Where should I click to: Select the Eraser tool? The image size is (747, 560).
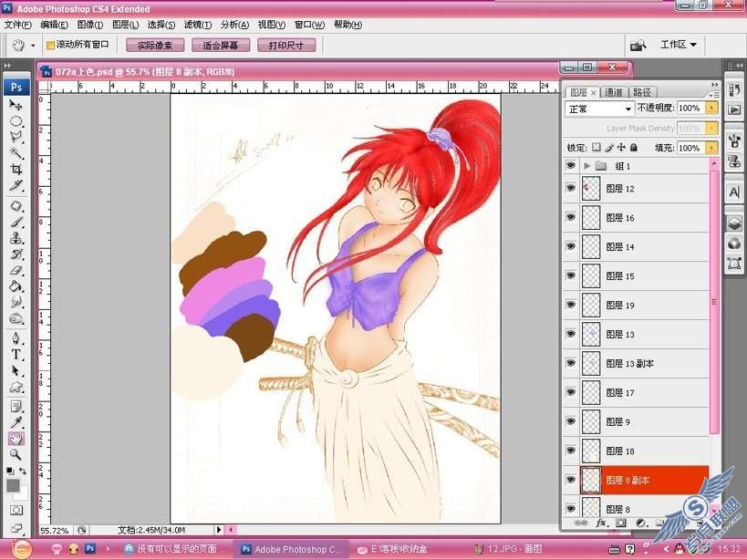(x=16, y=271)
